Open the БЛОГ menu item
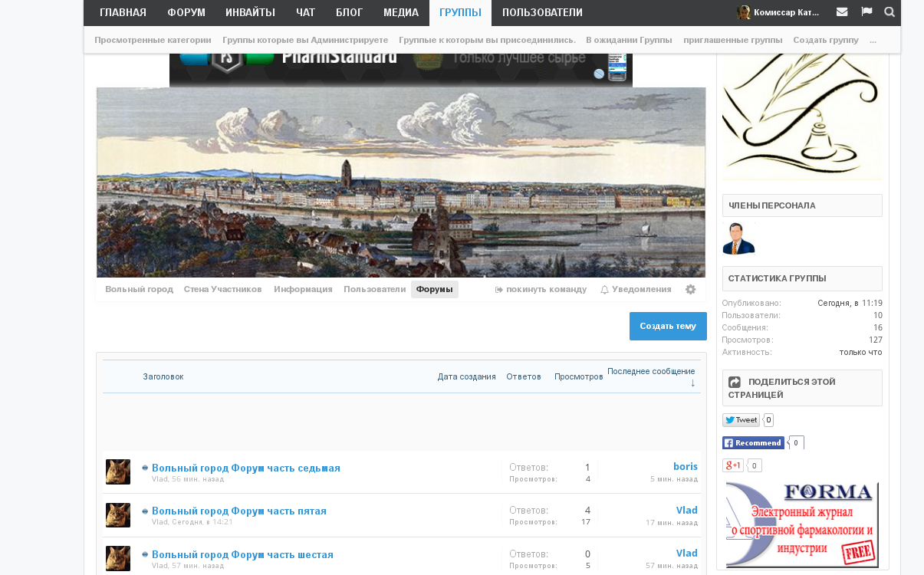 tap(349, 12)
